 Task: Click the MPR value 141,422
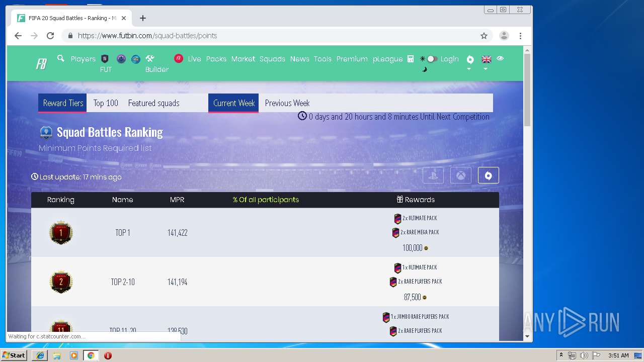pos(178,233)
